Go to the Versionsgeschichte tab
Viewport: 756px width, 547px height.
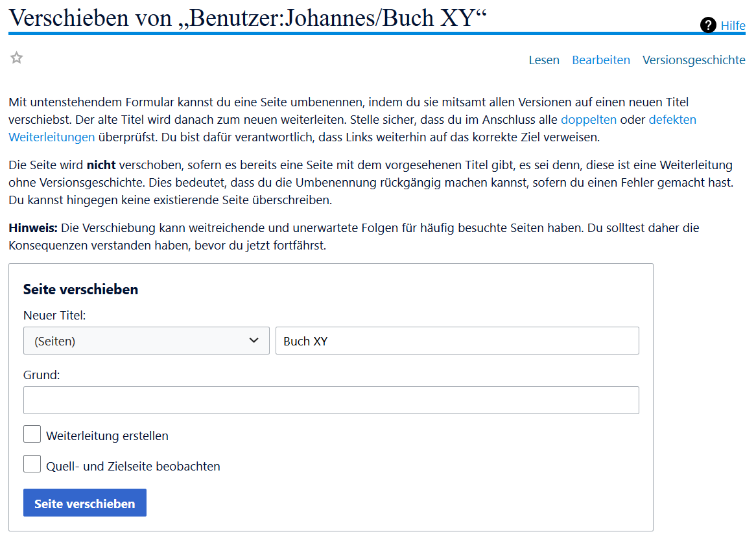pyautogui.click(x=693, y=60)
